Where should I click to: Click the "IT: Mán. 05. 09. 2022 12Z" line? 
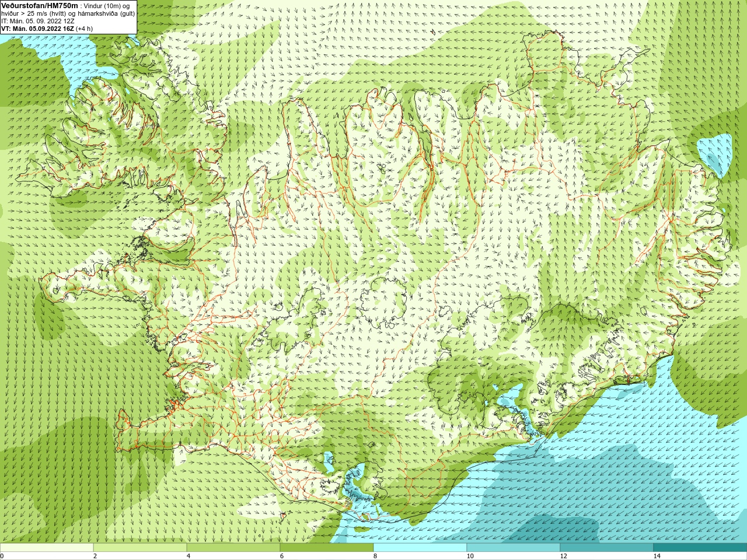38,21
